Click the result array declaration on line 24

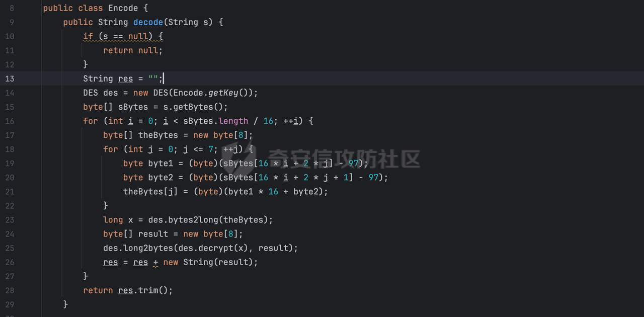tap(153, 234)
